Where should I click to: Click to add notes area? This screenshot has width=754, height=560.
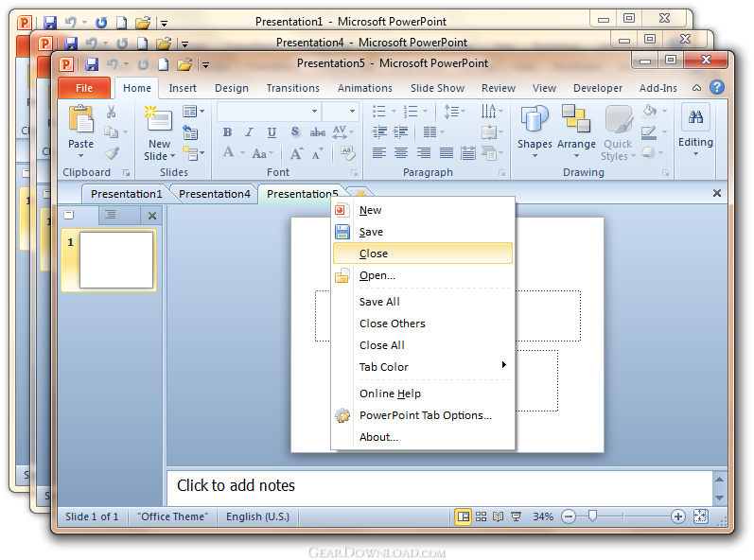tap(439, 487)
